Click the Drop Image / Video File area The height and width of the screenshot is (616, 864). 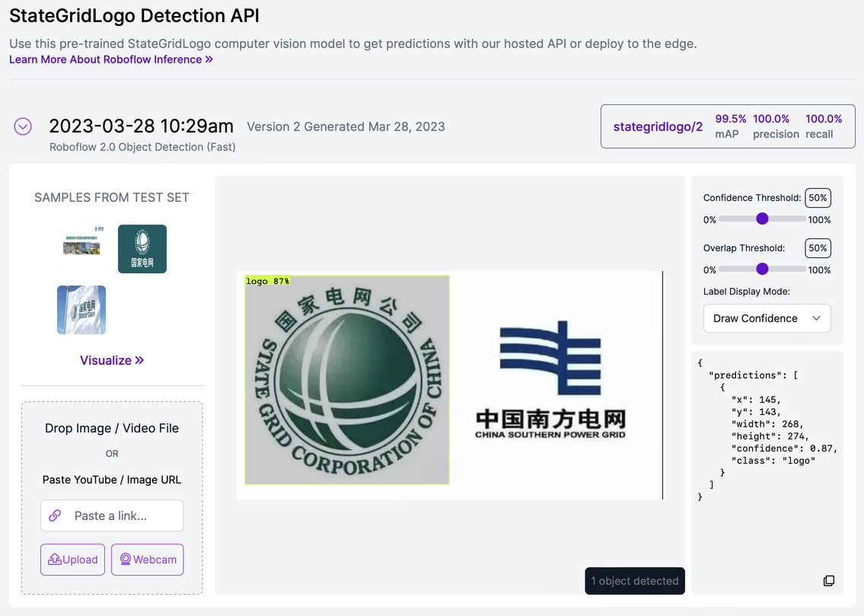click(x=112, y=429)
